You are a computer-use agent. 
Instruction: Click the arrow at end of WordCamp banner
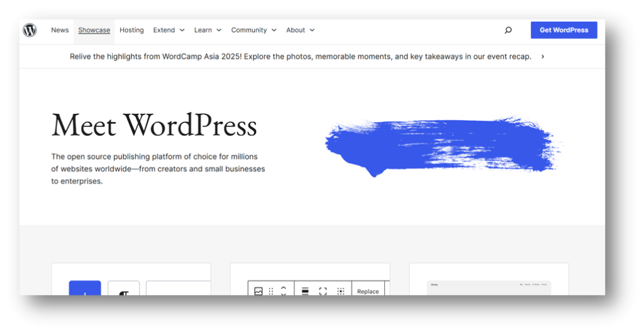(x=543, y=57)
